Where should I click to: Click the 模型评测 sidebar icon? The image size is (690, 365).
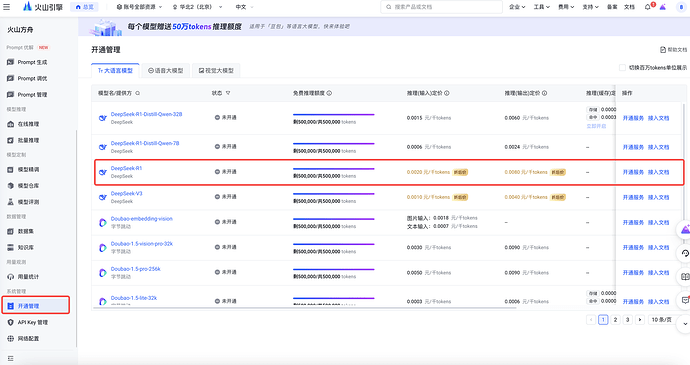click(11, 202)
